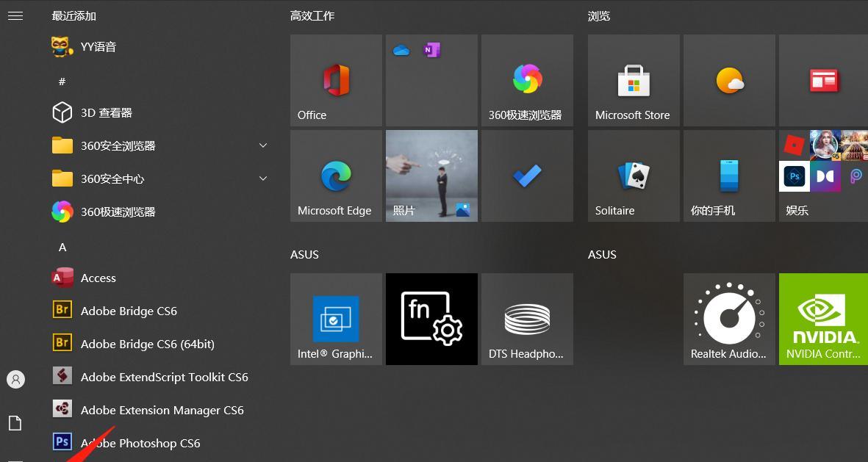
Task: Expand the 360安全中心 folder chevron
Action: coord(263,178)
